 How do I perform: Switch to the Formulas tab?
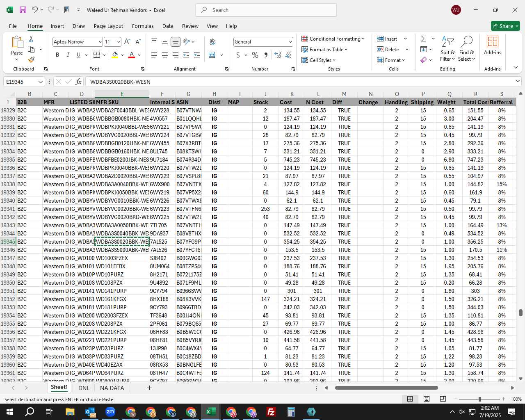(x=143, y=26)
